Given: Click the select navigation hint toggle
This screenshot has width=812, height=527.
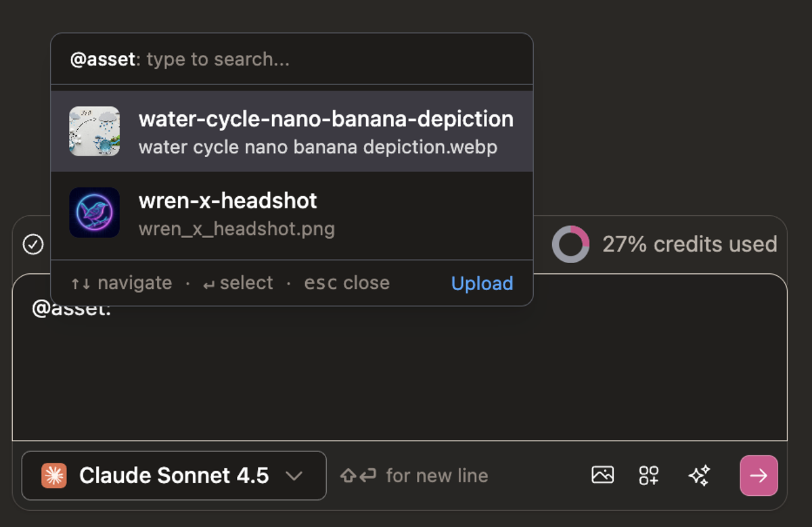Looking at the screenshot, I should (237, 283).
